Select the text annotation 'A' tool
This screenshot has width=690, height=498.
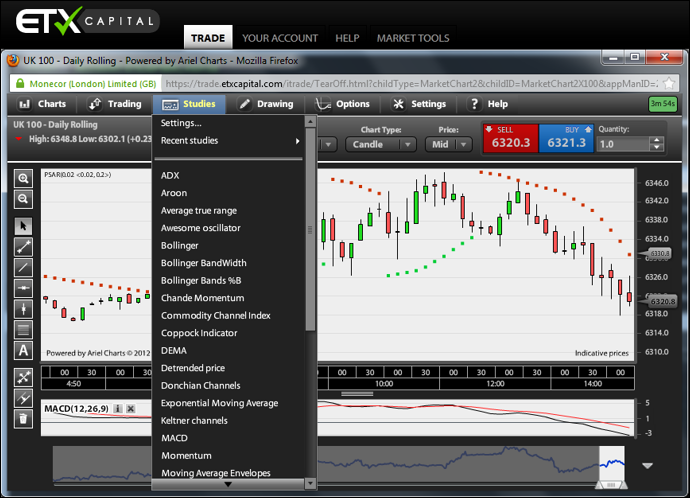23,351
